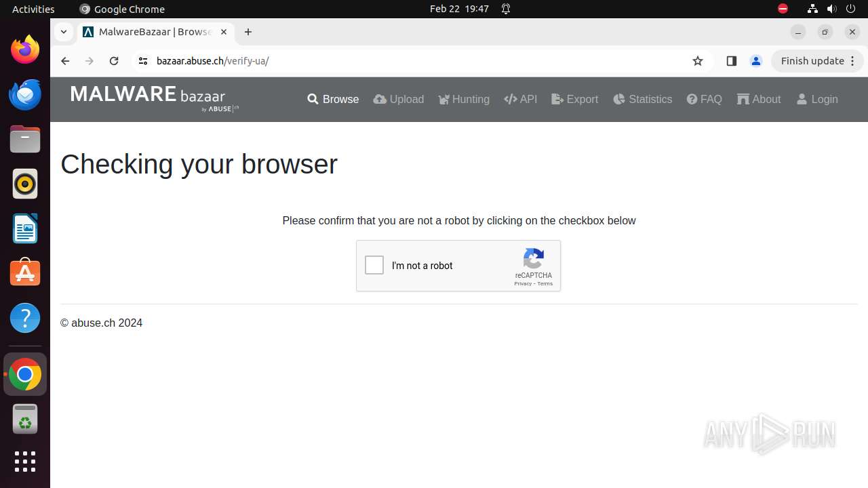This screenshot has width=868, height=488.
Task: Open the Help application
Action: click(25, 318)
